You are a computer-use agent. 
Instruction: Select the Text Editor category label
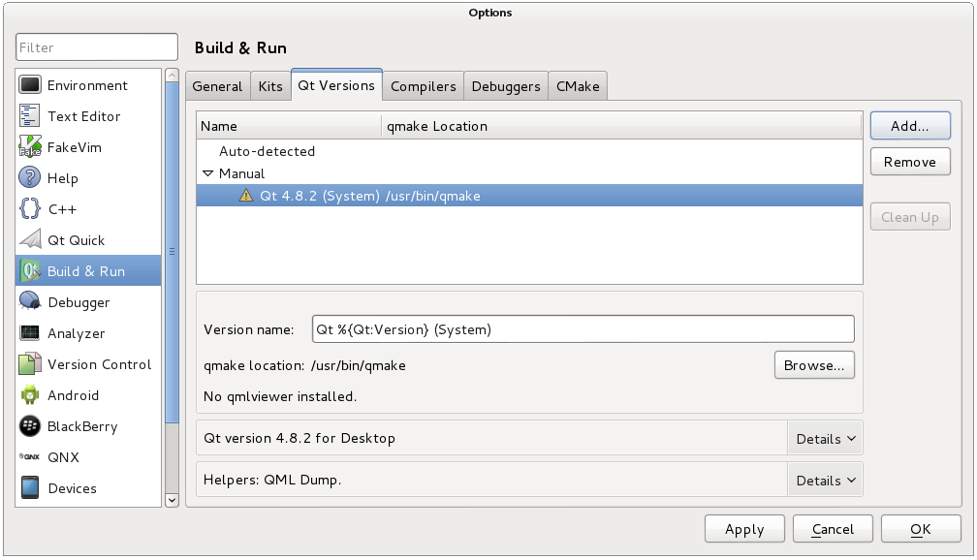[x=84, y=116]
